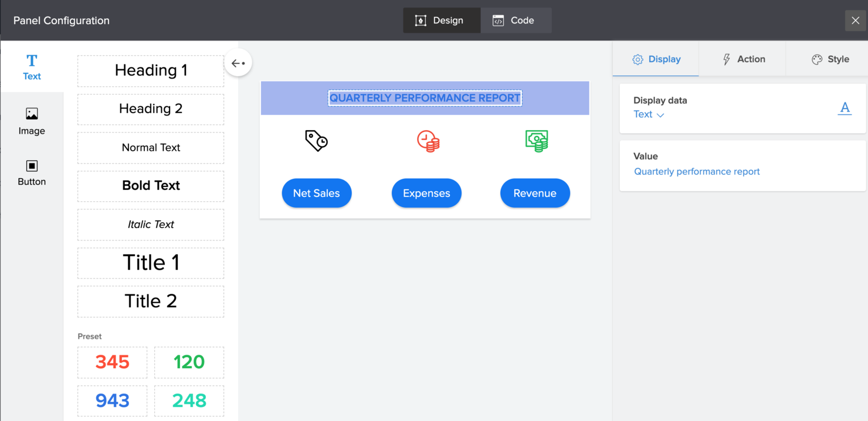Select the lightning bolt Action icon
Viewport: 868px width, 421px height.
(x=727, y=59)
